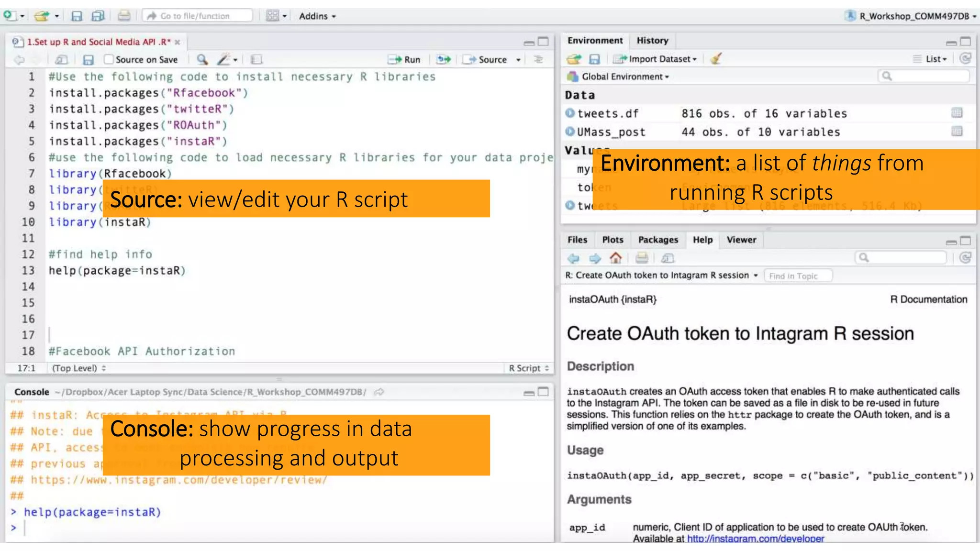Screen dimensions: 980x551
Task: Click the load workspace folder icon in Environment
Action: pos(574,59)
